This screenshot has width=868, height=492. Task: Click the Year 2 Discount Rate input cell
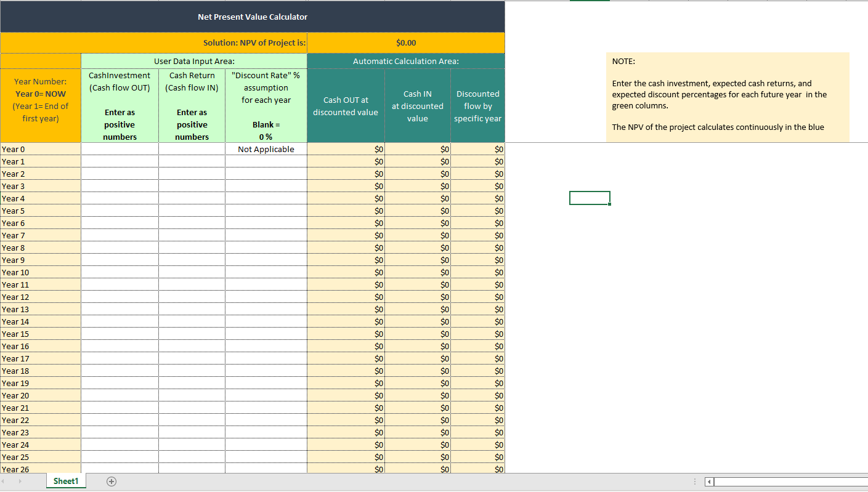(x=266, y=174)
